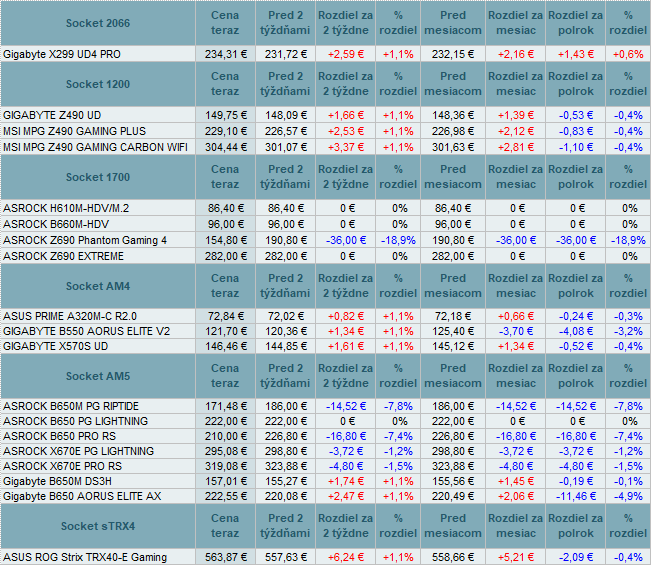Select ASROCK X670E PRO RS row name
Viewport: 651px width, 565px height.
(x=63, y=466)
